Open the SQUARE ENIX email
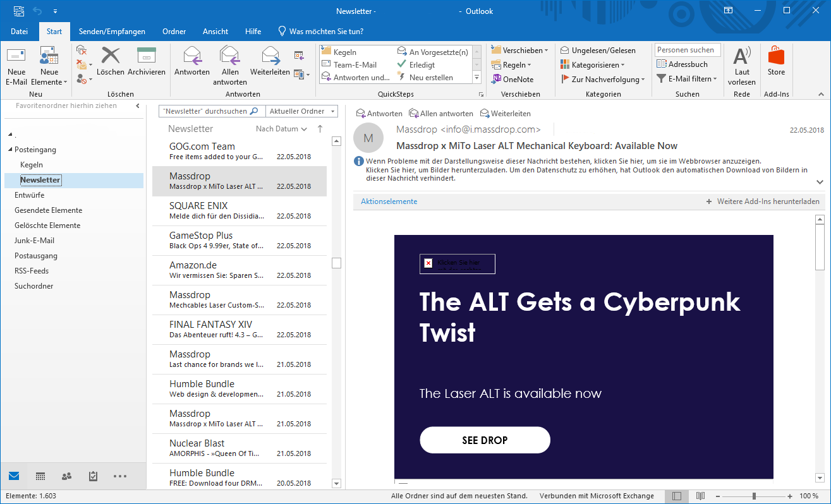 pyautogui.click(x=240, y=211)
